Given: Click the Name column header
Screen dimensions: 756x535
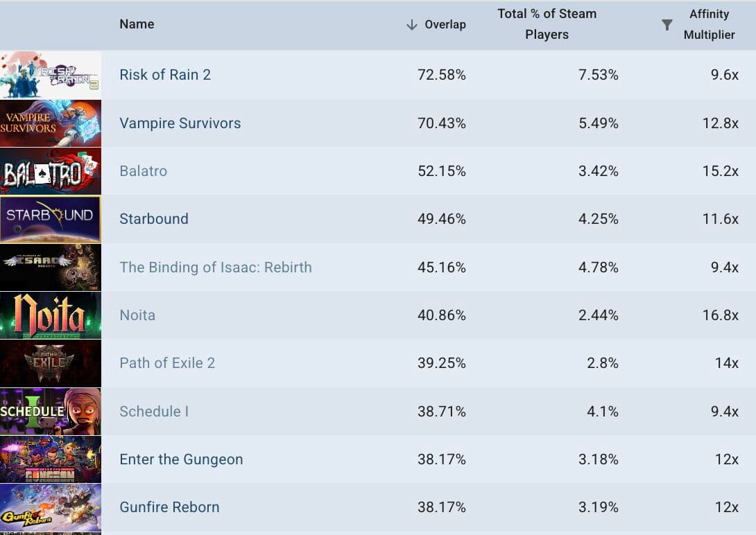Looking at the screenshot, I should (x=136, y=24).
